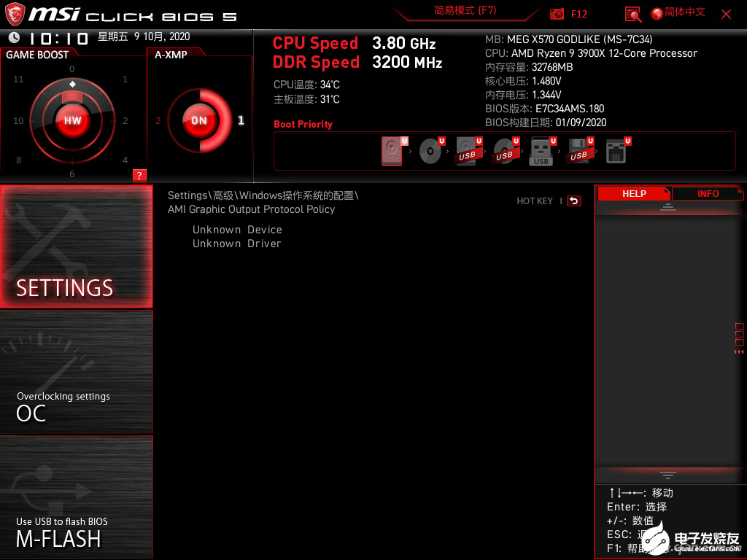Click the 主板温度 31°C reading

[x=306, y=99]
